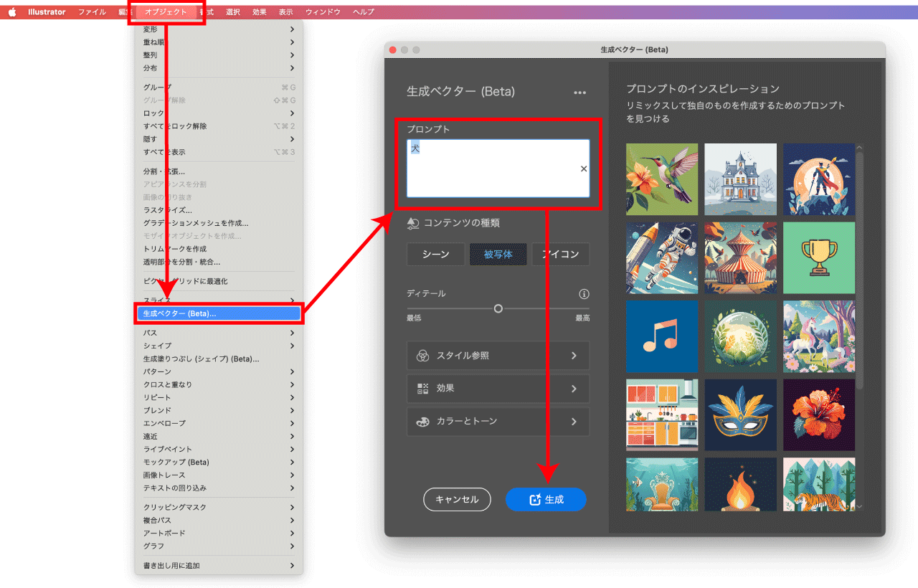Open the ウィンドウ menu
This screenshot has width=918, height=588.
pyautogui.click(x=323, y=12)
